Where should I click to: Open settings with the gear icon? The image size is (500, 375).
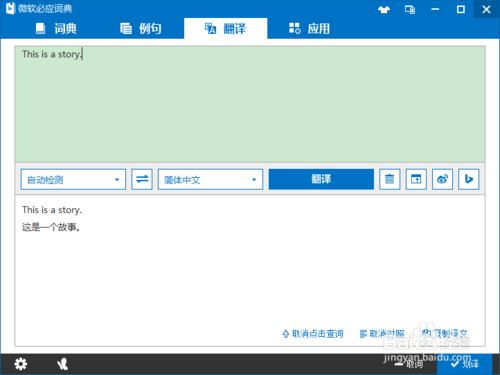(x=21, y=364)
